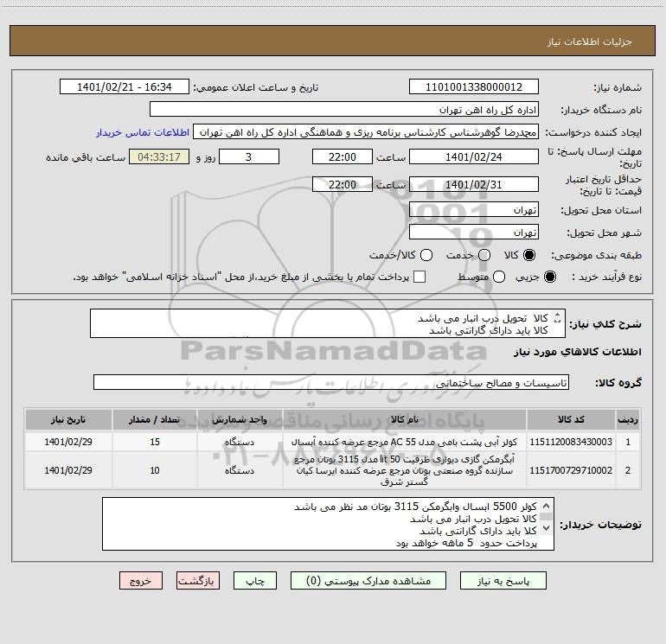Select the جزیی purchase type radio

pos(550,277)
